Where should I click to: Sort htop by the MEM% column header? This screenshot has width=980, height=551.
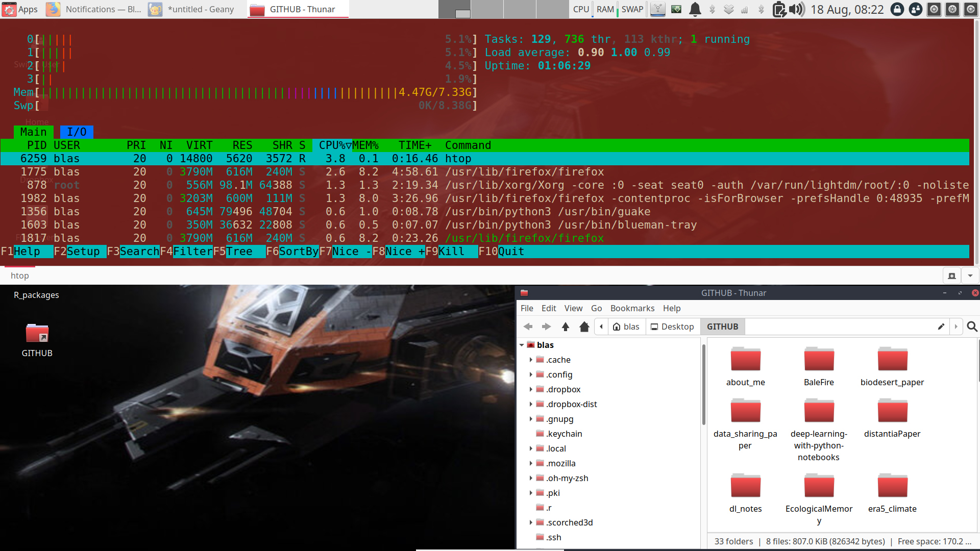point(365,145)
